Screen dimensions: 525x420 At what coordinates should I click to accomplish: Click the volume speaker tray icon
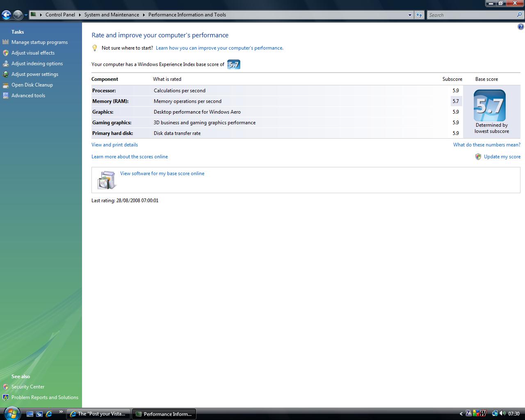[502, 413]
